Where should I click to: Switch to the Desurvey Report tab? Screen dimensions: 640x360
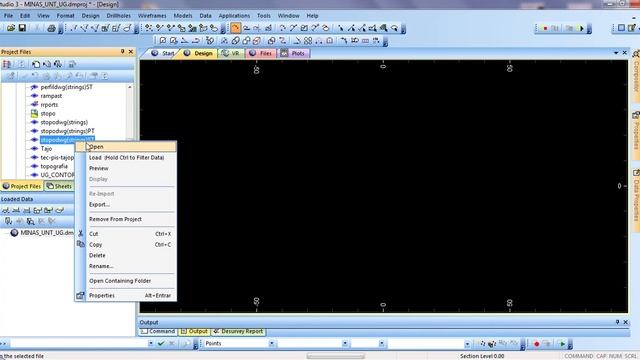pyautogui.click(x=238, y=331)
